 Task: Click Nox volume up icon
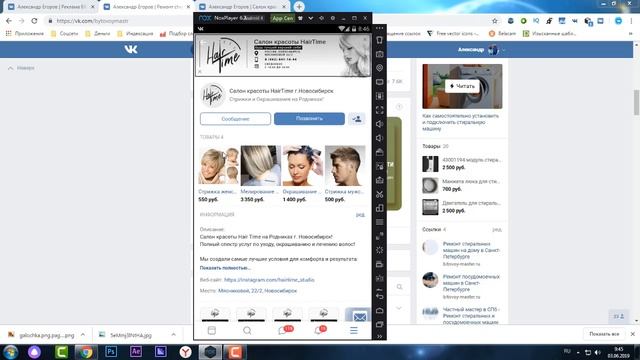[379, 124]
